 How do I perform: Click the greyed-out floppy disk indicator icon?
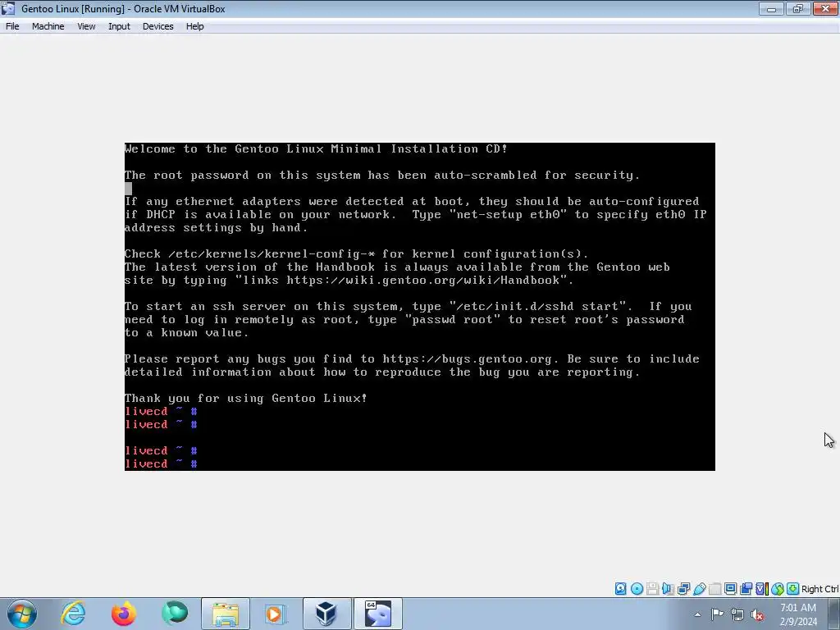(x=652, y=589)
